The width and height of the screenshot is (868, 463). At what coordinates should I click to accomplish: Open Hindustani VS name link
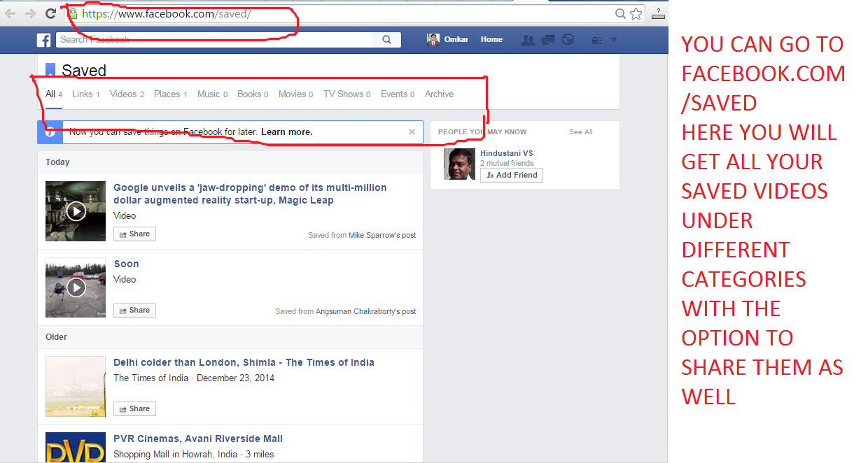pyautogui.click(x=506, y=153)
